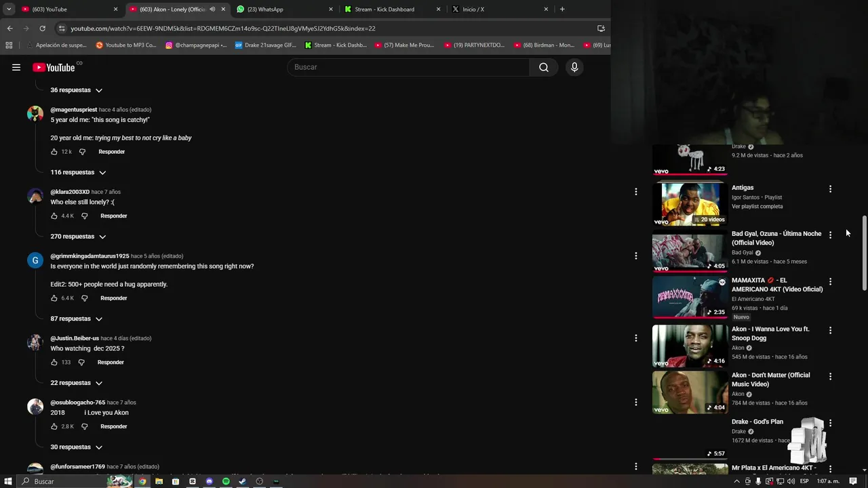Expand 30 respuestas replies
Viewport: 868px width, 488px height.
pos(76,447)
